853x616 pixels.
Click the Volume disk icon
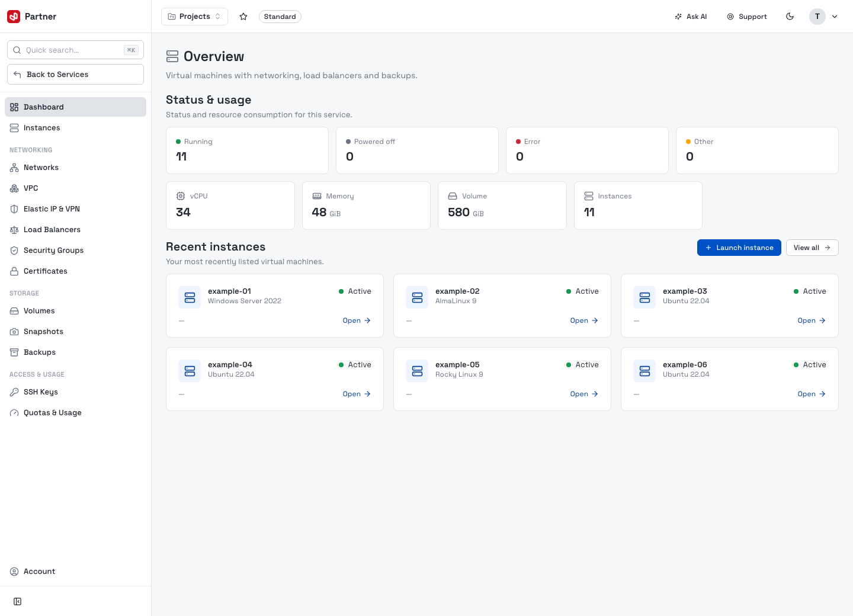click(x=453, y=196)
